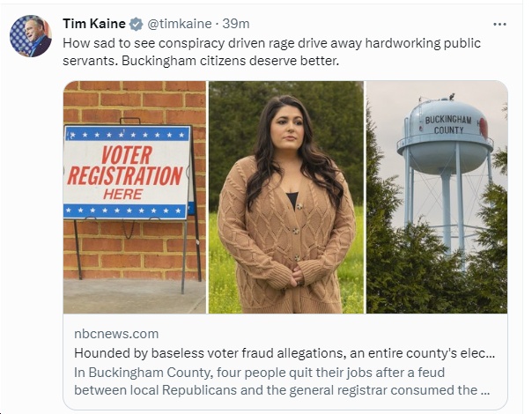532x414 pixels.
Task: Open the image of woman in tan cardigan
Action: pos(285,196)
